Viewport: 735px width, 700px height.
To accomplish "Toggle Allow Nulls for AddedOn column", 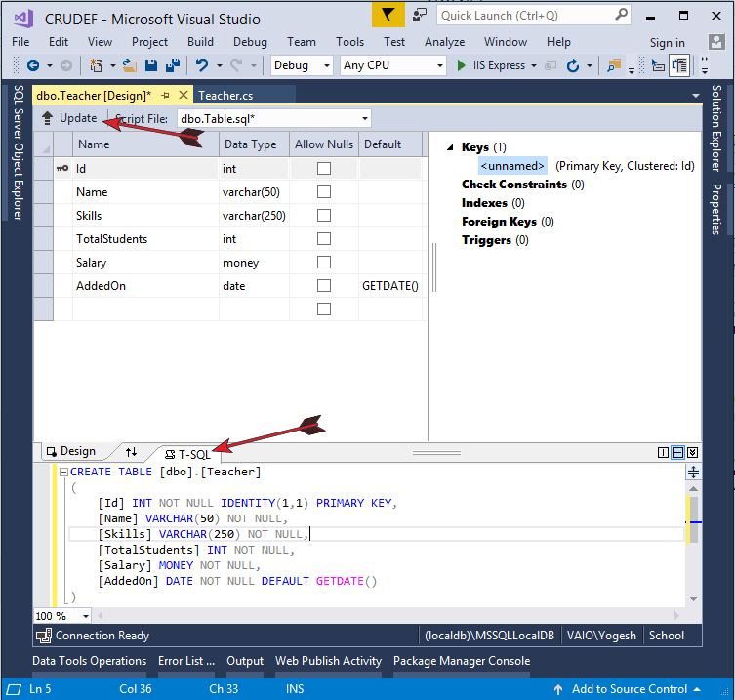I will coord(324,286).
